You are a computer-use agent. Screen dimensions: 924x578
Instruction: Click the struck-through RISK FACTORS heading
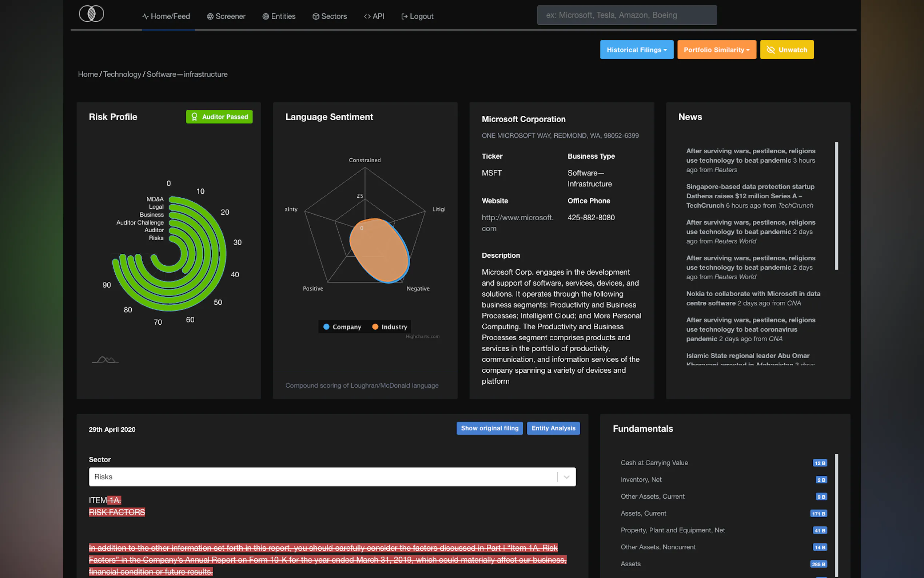tap(117, 512)
